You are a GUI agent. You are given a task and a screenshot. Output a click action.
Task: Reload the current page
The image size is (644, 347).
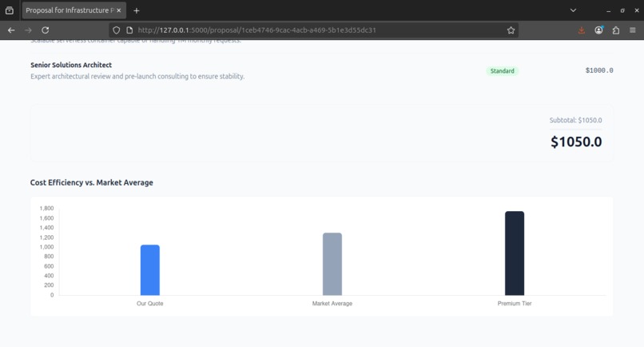[46, 30]
